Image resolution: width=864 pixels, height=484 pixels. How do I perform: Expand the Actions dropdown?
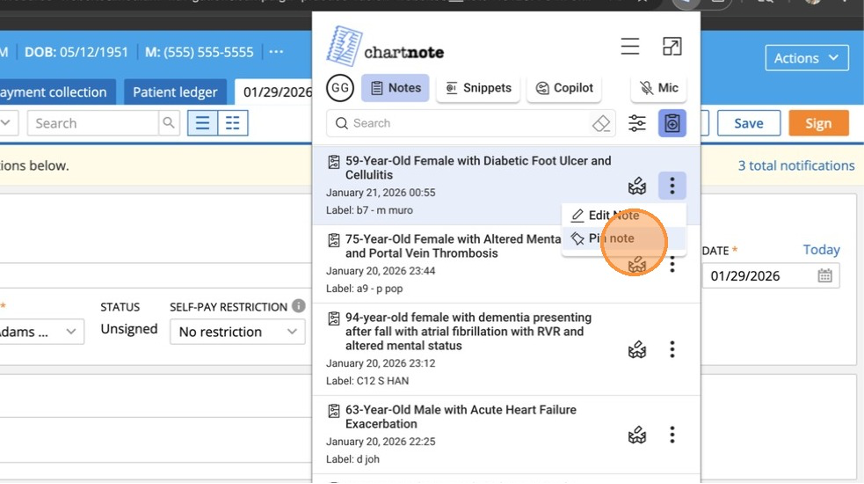tap(807, 58)
